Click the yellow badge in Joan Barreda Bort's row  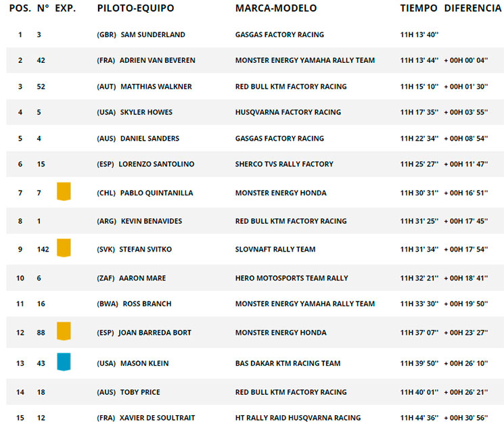point(64,331)
